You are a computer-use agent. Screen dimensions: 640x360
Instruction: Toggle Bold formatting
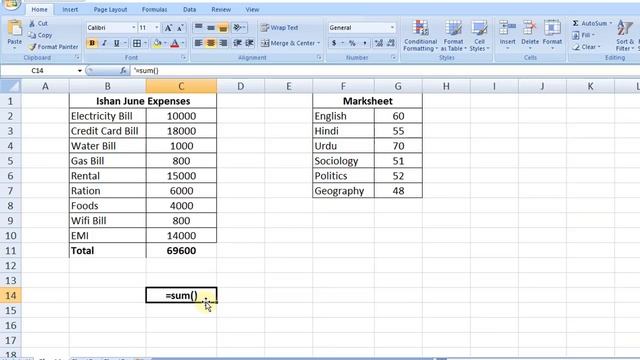click(92, 43)
